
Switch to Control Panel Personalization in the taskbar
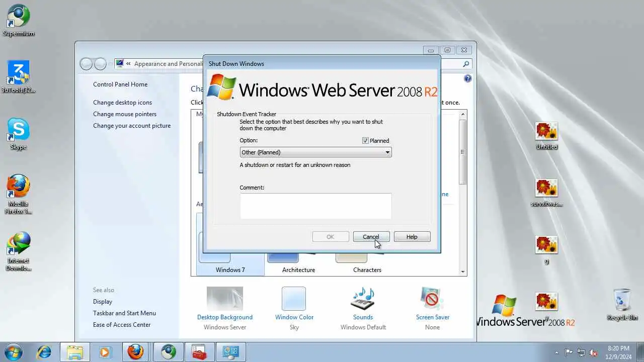(x=230, y=352)
